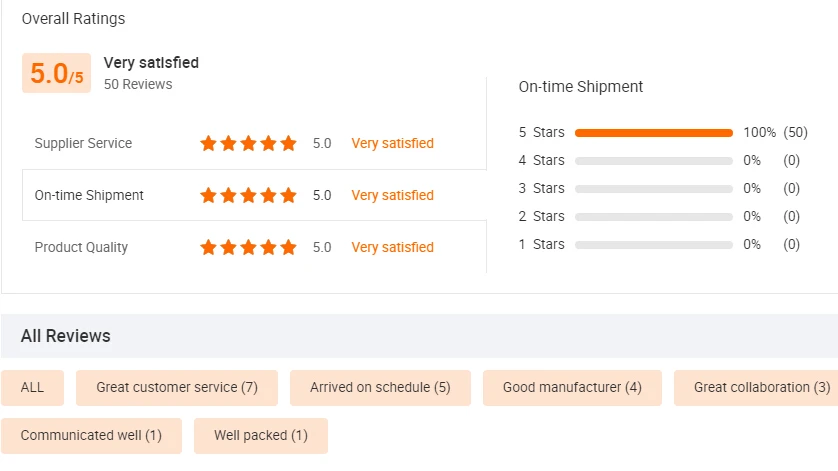Filter by Communicated well (1) tag

click(x=91, y=435)
